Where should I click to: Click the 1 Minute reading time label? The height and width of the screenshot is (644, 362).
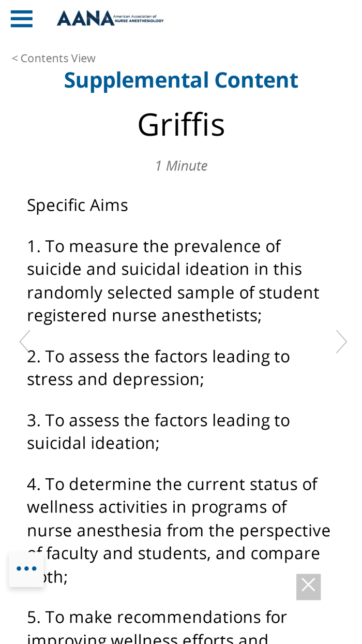click(181, 165)
